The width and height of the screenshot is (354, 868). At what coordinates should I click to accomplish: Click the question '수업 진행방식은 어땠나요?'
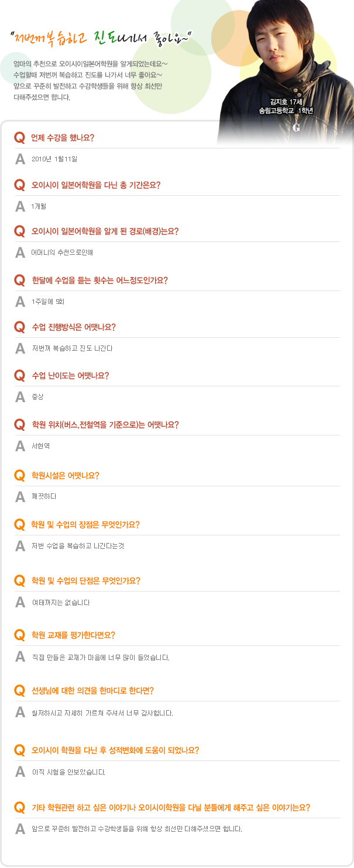pyautogui.click(x=74, y=327)
